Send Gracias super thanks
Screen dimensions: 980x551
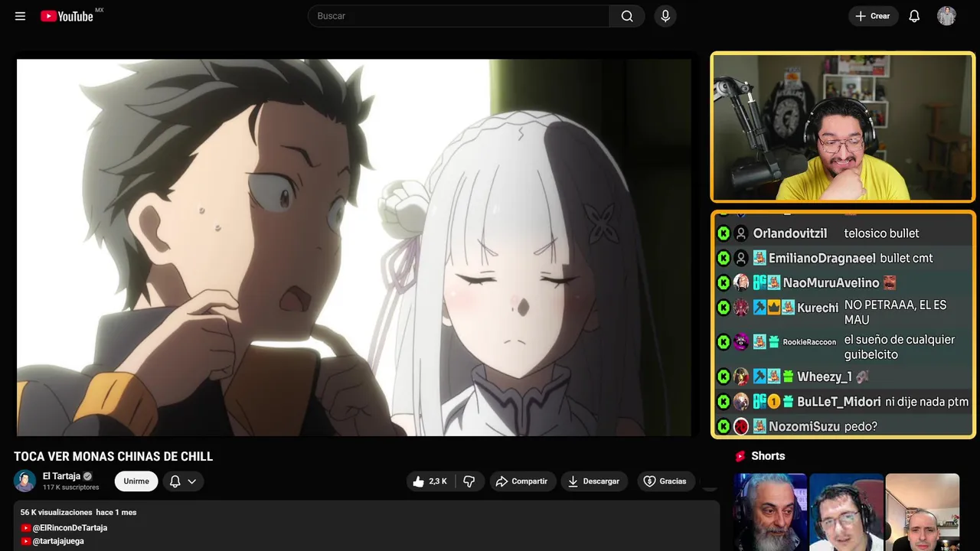665,481
